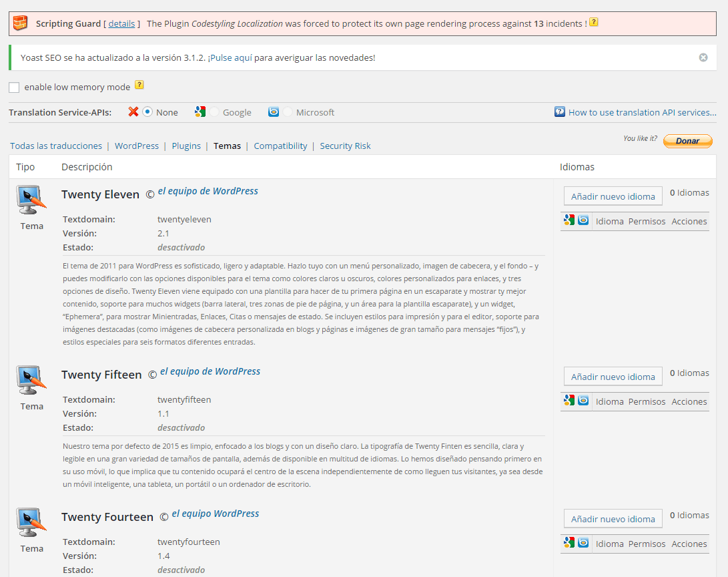Click Google icon in Twenty Fifteen languages
This screenshot has height=577, width=728.
(x=569, y=400)
